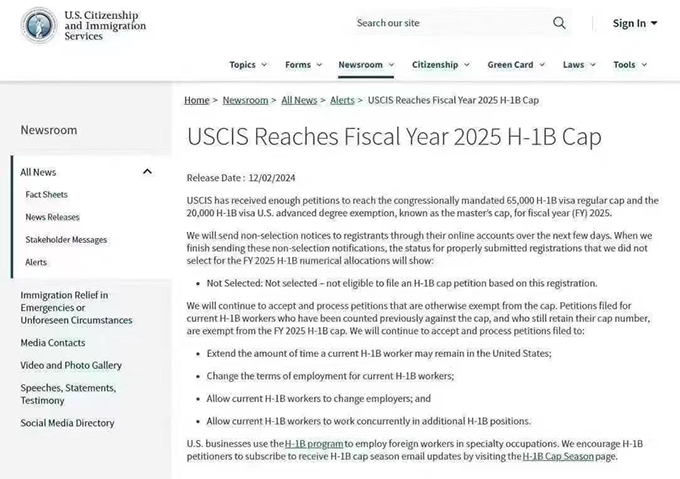Image resolution: width=680 pixels, height=479 pixels.
Task: Open Stakeholder Messages in sidebar
Action: pos(66,240)
